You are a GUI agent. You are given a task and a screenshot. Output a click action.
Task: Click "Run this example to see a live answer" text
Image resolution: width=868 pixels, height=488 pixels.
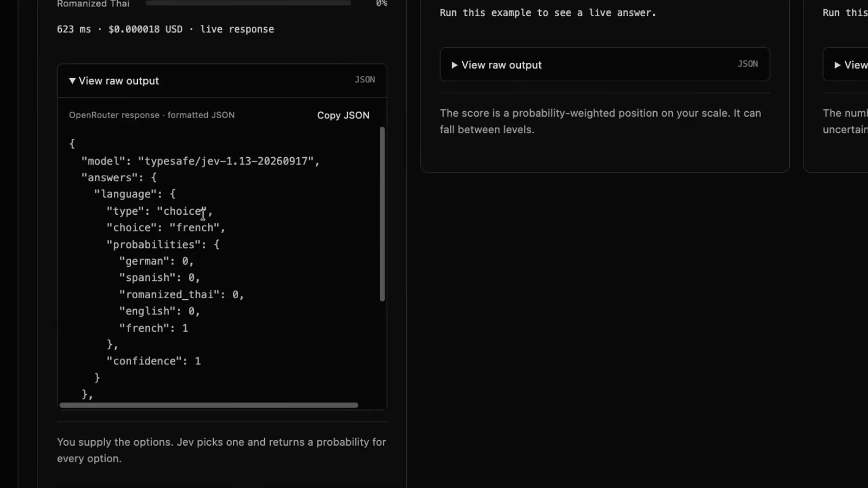(x=548, y=12)
